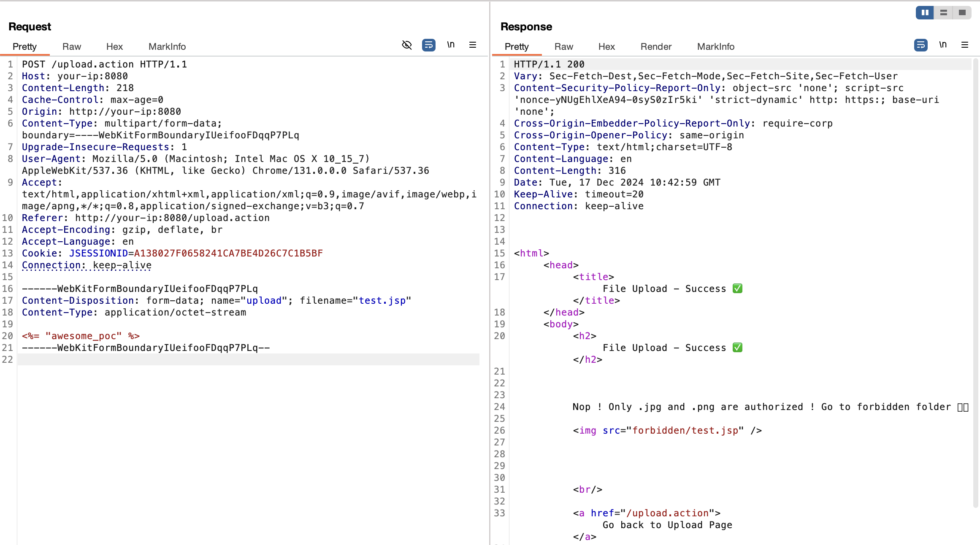Switch Request view to Hex tab
Image resolution: width=980 pixels, height=545 pixels.
pyautogui.click(x=114, y=46)
